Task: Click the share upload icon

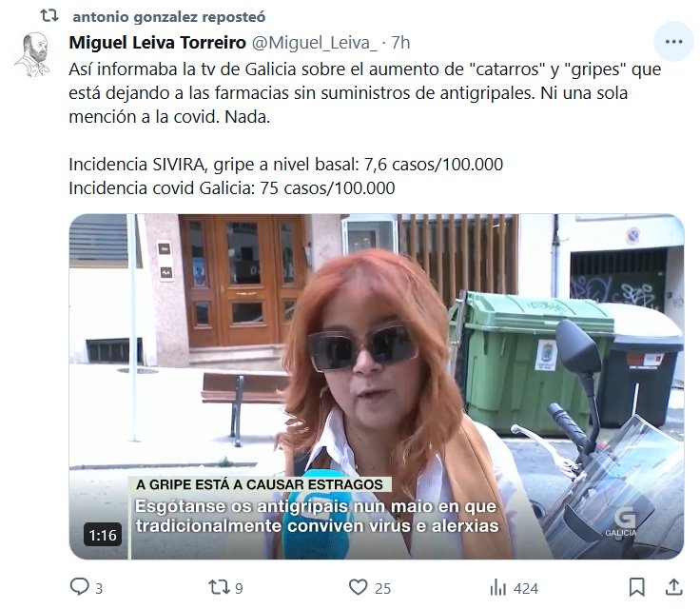Action: tap(673, 587)
